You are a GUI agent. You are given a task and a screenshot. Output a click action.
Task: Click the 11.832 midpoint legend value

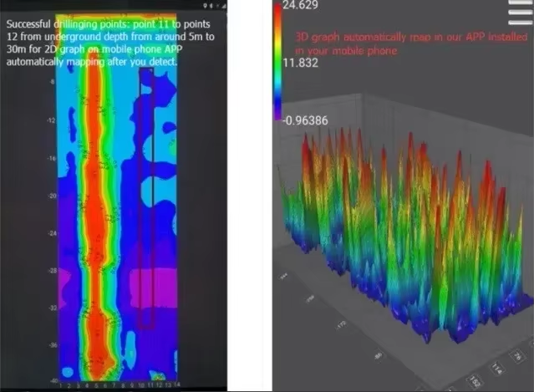point(300,63)
